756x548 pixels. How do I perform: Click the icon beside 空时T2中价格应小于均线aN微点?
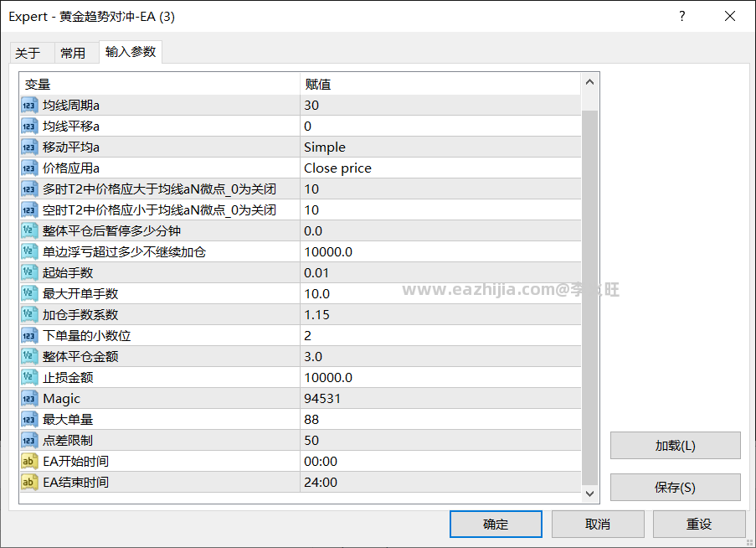click(x=29, y=209)
